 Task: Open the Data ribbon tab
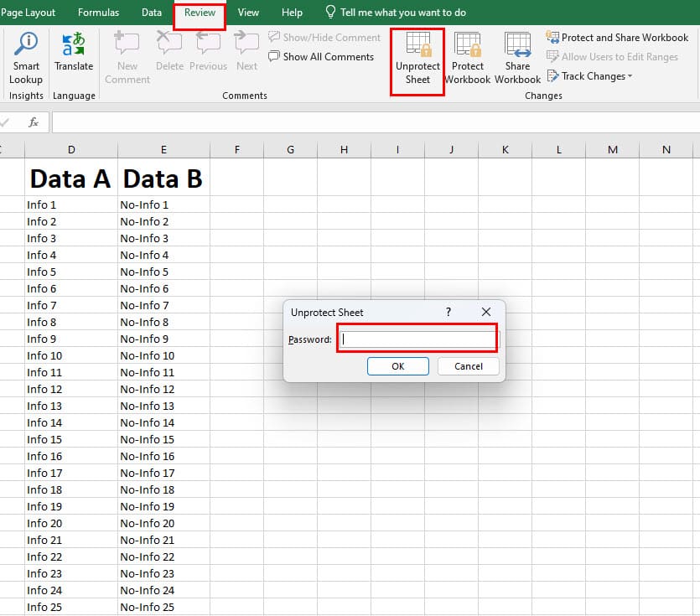click(152, 13)
